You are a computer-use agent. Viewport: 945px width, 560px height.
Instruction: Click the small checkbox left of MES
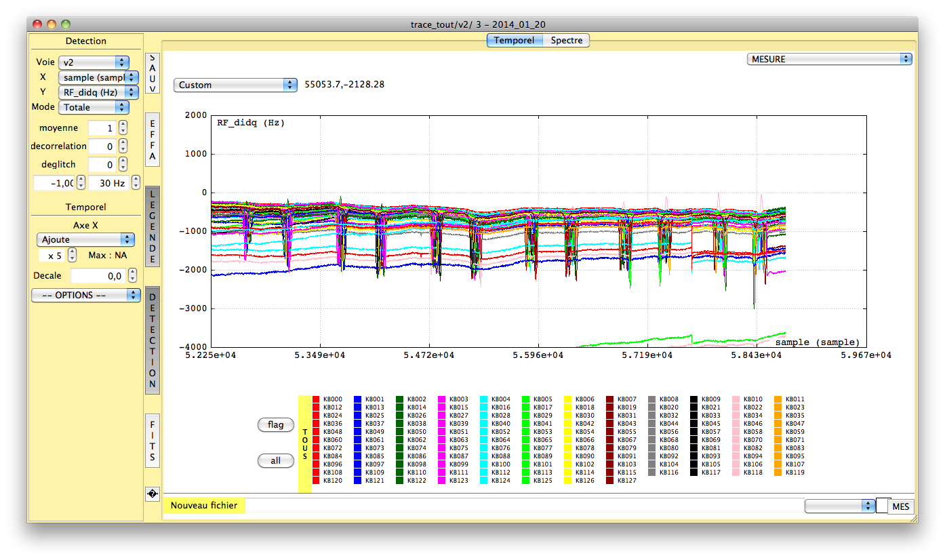pyautogui.click(x=882, y=505)
